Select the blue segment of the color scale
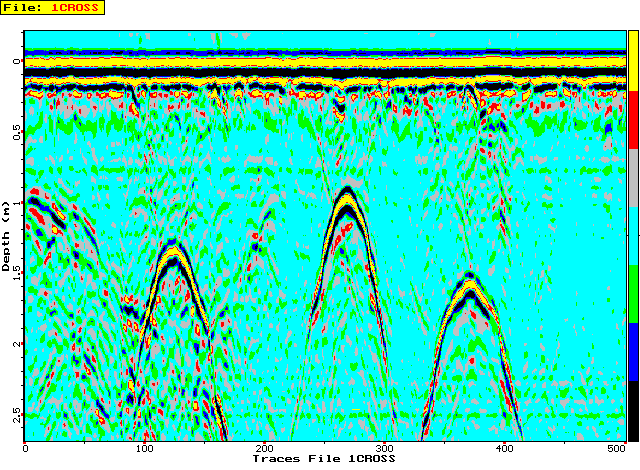This screenshot has width=640, height=470. click(x=632, y=353)
